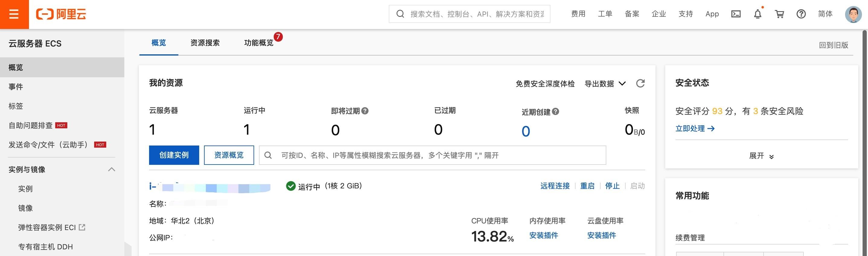Focus the top documentation search field

469,14
